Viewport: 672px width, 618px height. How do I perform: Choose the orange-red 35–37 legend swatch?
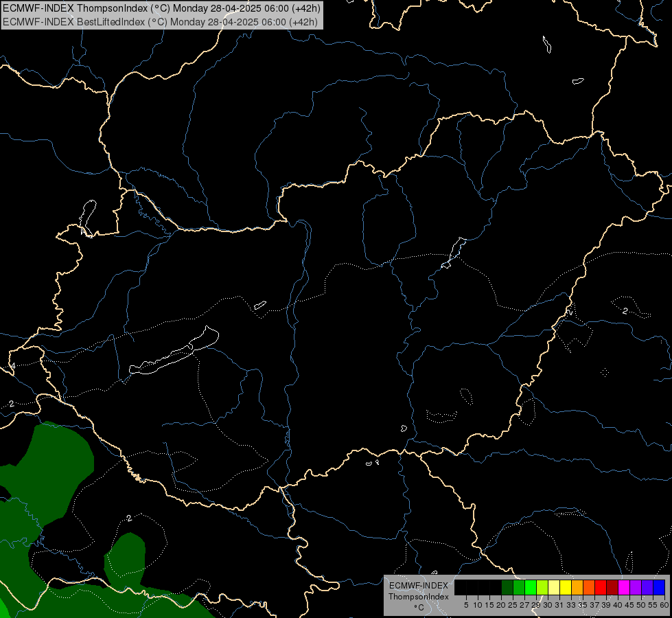pos(589,587)
